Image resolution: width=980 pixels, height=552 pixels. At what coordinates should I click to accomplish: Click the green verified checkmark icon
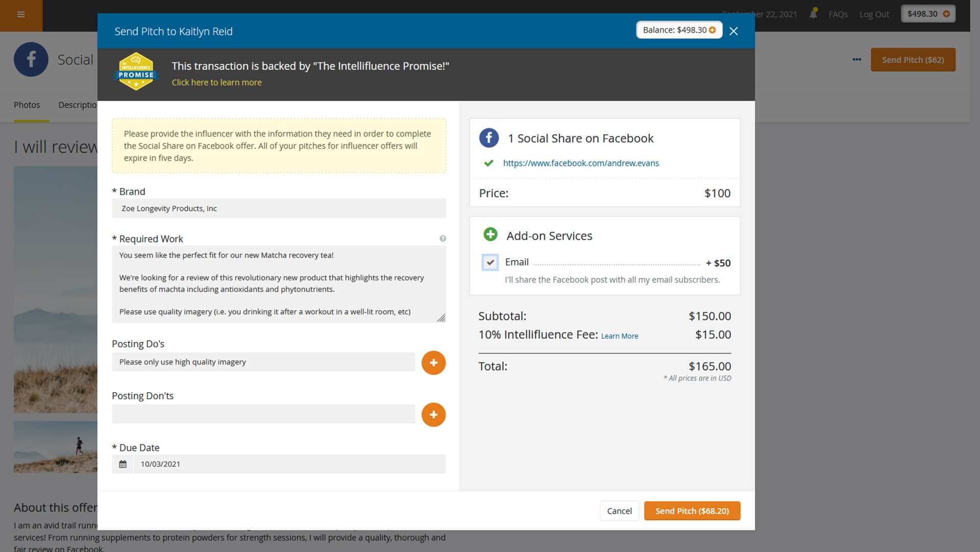coord(488,163)
